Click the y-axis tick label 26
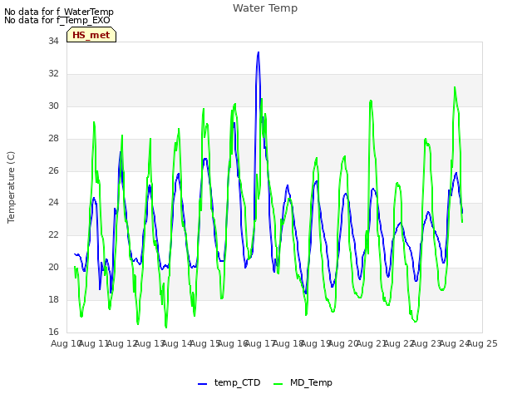This screenshot has width=532, height=399. [53, 170]
